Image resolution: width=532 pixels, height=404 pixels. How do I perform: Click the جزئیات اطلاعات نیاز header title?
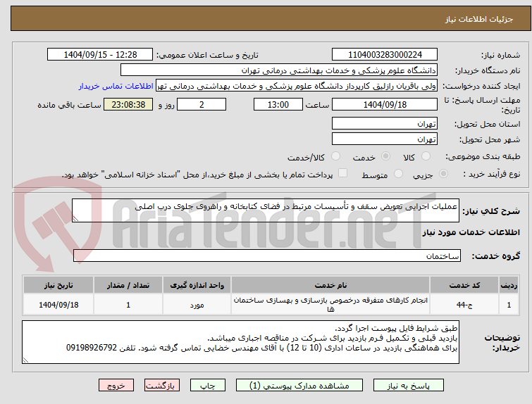click(479, 19)
